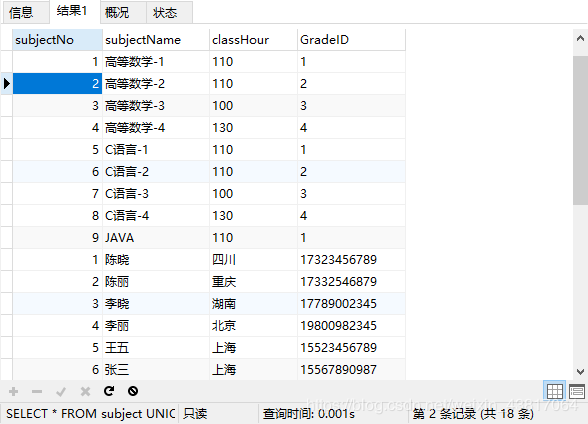
Task: Select cell 陈晓
Action: 156,259
